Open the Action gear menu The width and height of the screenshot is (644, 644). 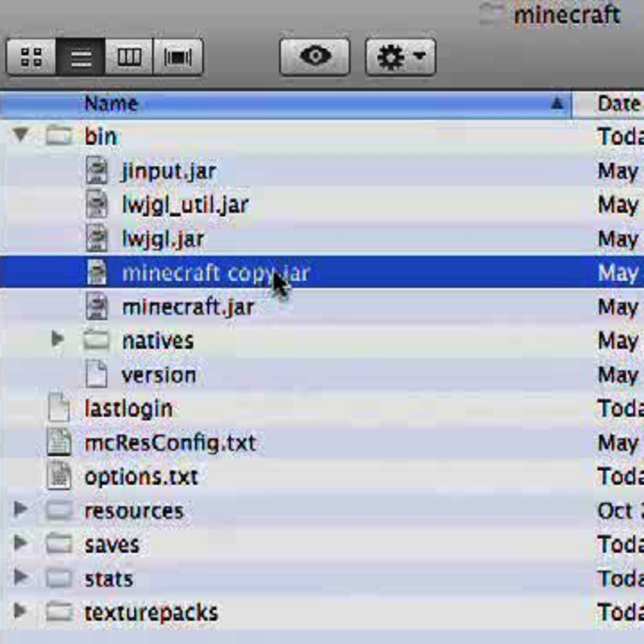400,56
